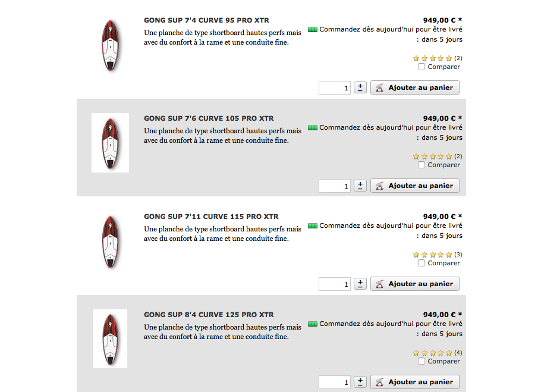Open the GONG SUP 7'6 CURVE 105 PRO XTR title

click(x=209, y=118)
